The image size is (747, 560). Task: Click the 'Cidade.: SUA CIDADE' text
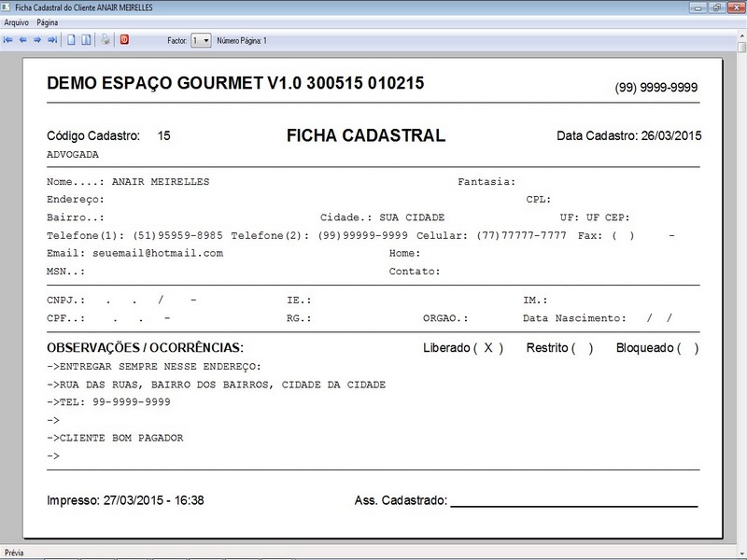(x=383, y=217)
